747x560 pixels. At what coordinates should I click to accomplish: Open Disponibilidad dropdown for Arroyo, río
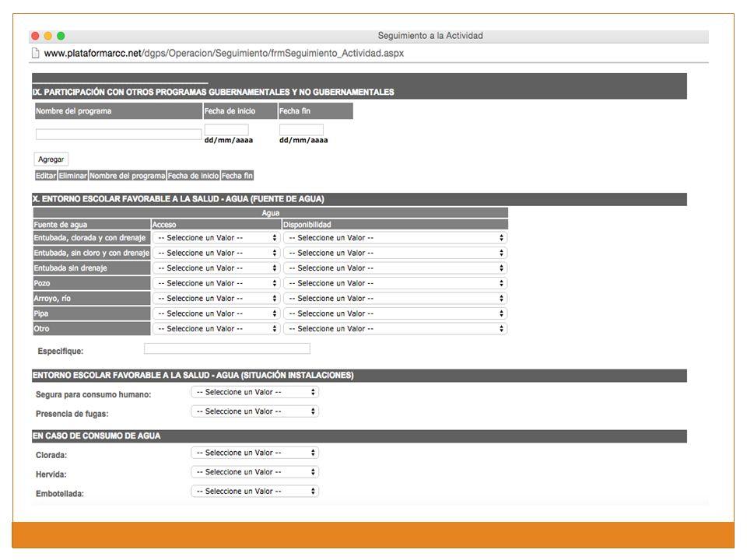tap(395, 299)
